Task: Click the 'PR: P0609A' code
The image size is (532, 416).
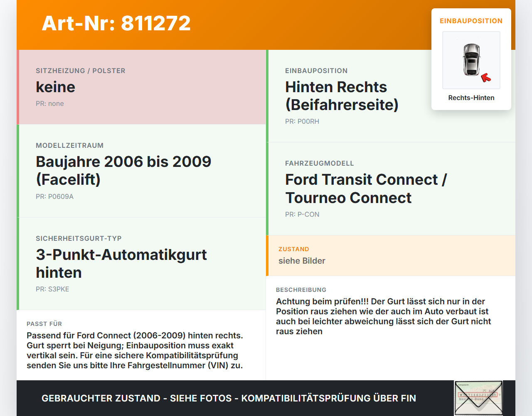Action: coord(54,197)
